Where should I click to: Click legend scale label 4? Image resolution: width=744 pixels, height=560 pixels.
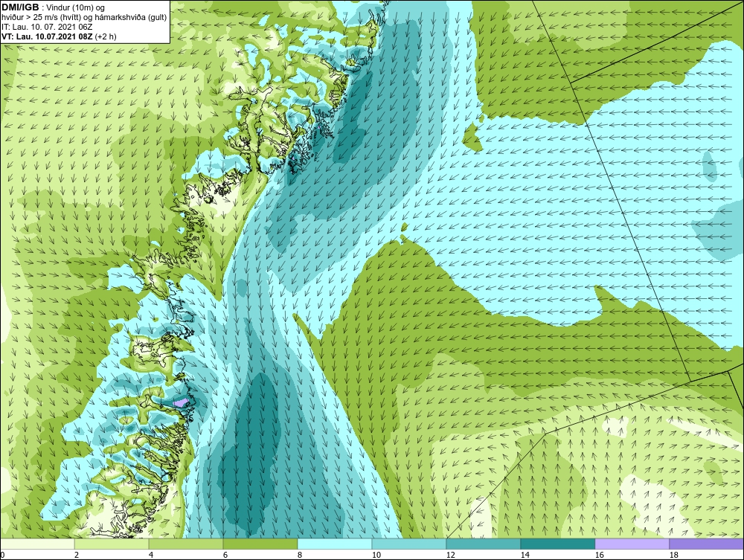coord(151,555)
